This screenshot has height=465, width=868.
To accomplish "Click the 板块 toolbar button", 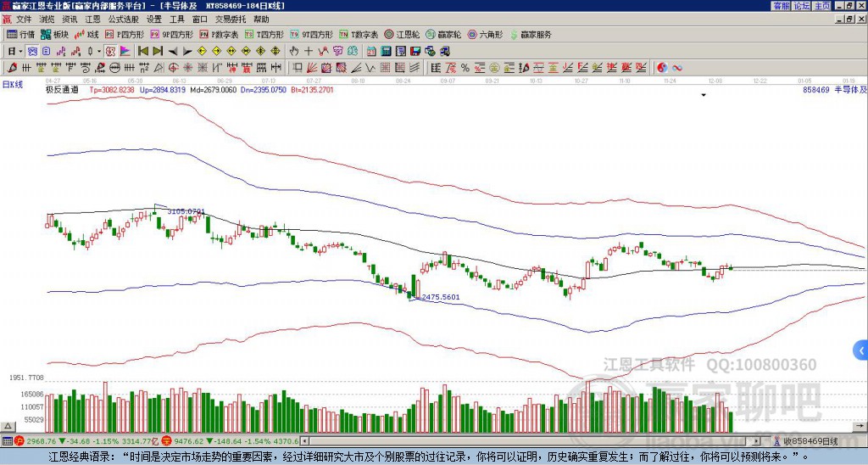I will [54, 34].
